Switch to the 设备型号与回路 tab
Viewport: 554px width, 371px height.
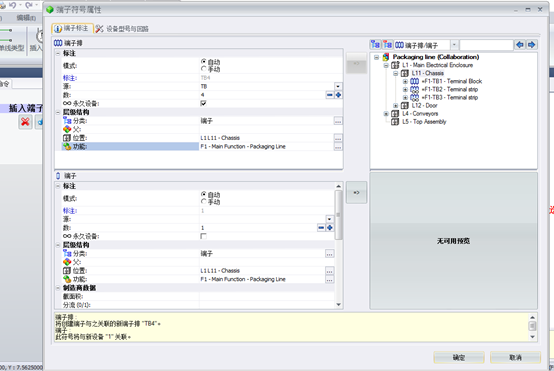coord(122,29)
